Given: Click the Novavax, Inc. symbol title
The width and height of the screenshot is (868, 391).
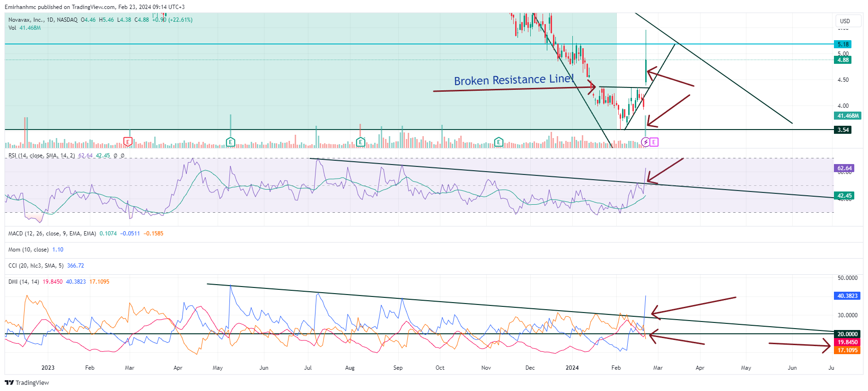Looking at the screenshot, I should tap(26, 20).
